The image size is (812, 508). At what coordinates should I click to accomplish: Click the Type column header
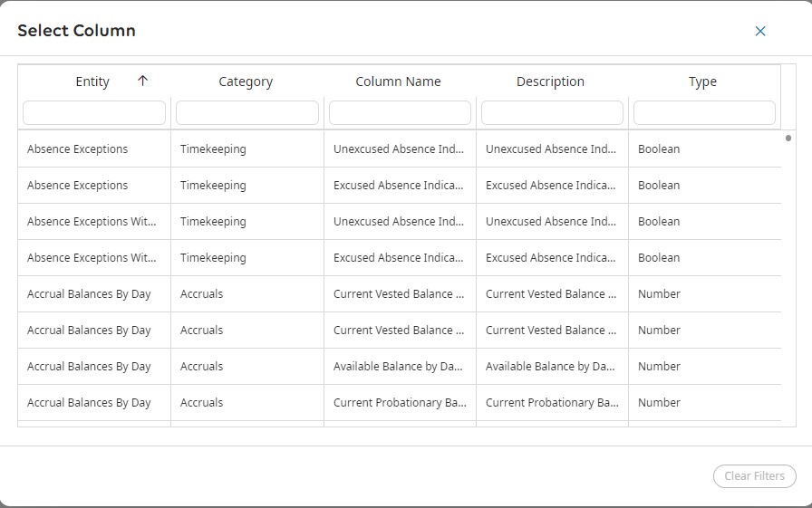coord(702,81)
